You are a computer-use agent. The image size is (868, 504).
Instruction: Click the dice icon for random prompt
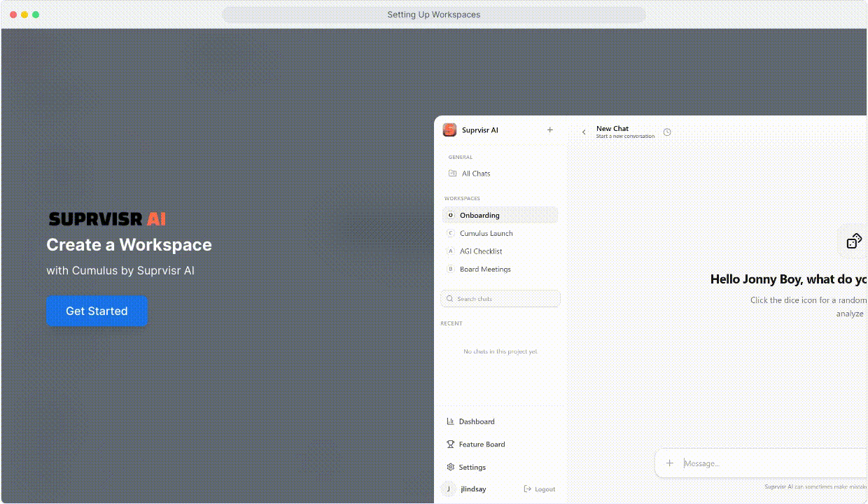(x=854, y=241)
